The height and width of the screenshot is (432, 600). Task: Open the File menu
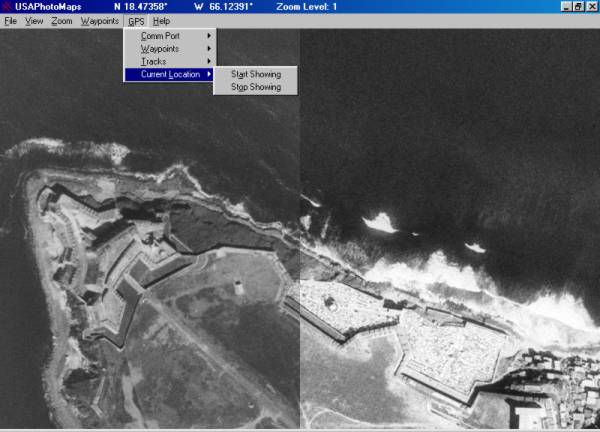coord(10,21)
